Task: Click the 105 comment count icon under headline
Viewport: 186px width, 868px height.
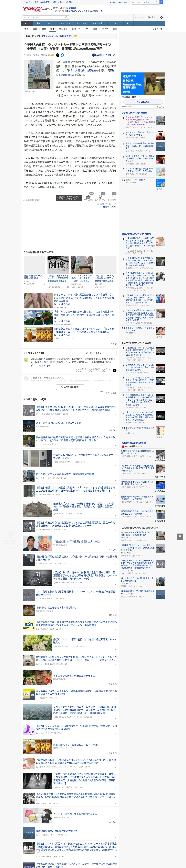Action: pyautogui.click(x=44, y=55)
